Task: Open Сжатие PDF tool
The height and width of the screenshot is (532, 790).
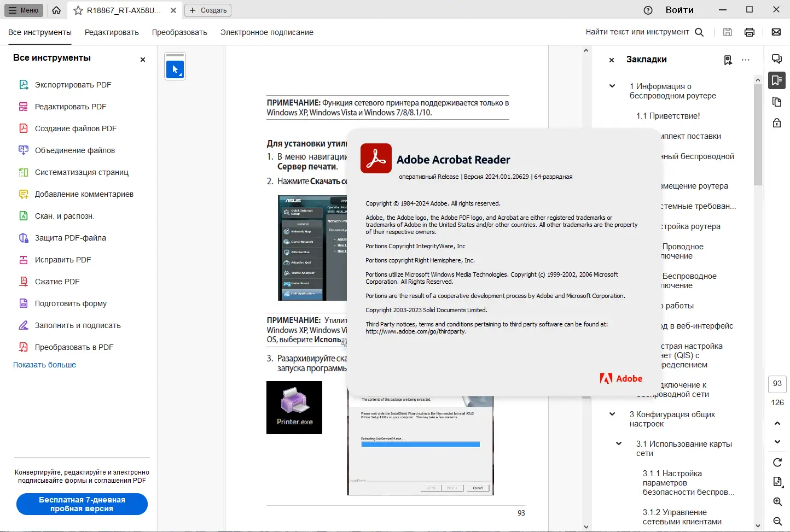Action: [x=57, y=282]
